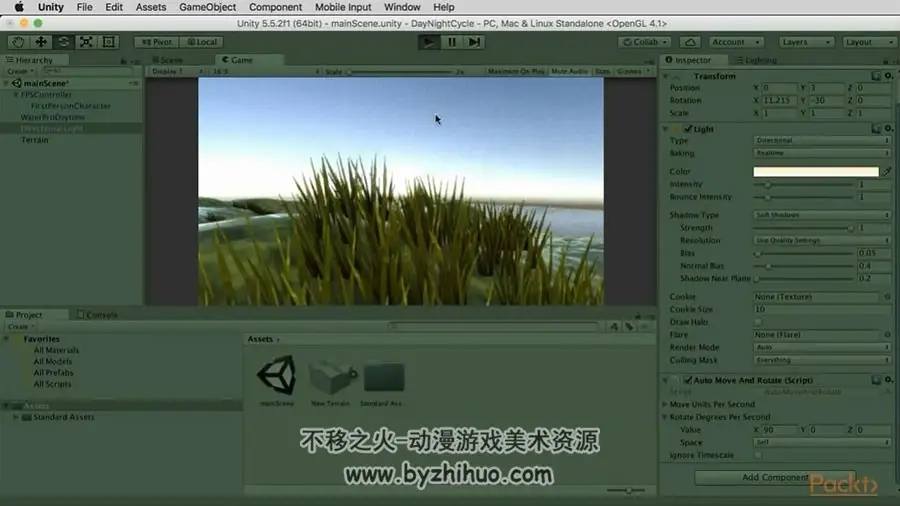The image size is (900, 506).
Task: Expand Move Units Per Second
Action: 665,404
